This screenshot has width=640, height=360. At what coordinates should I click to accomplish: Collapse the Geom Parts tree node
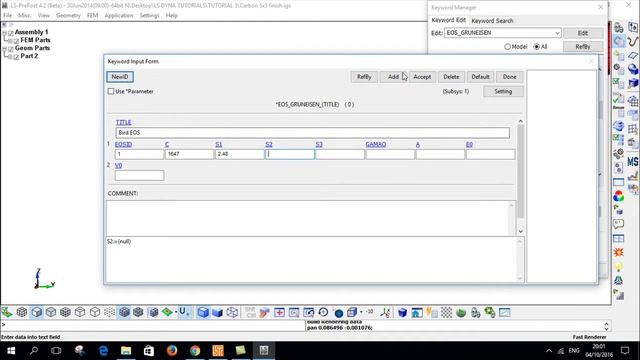pos(4,49)
